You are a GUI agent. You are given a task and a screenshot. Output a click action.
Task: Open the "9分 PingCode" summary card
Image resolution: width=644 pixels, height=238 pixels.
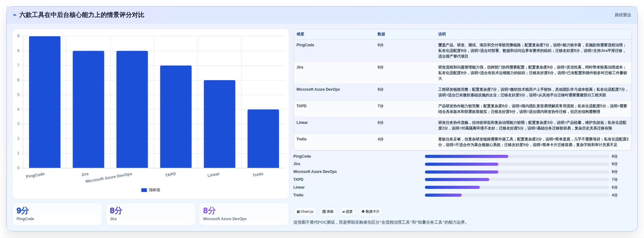click(57, 214)
